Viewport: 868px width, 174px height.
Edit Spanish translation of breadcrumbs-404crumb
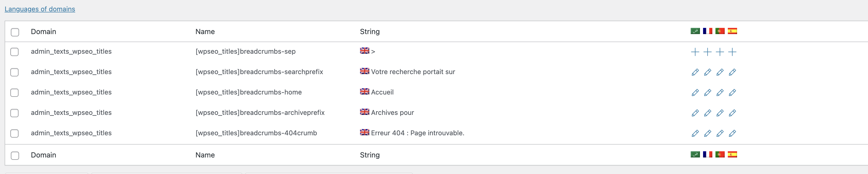pyautogui.click(x=732, y=133)
